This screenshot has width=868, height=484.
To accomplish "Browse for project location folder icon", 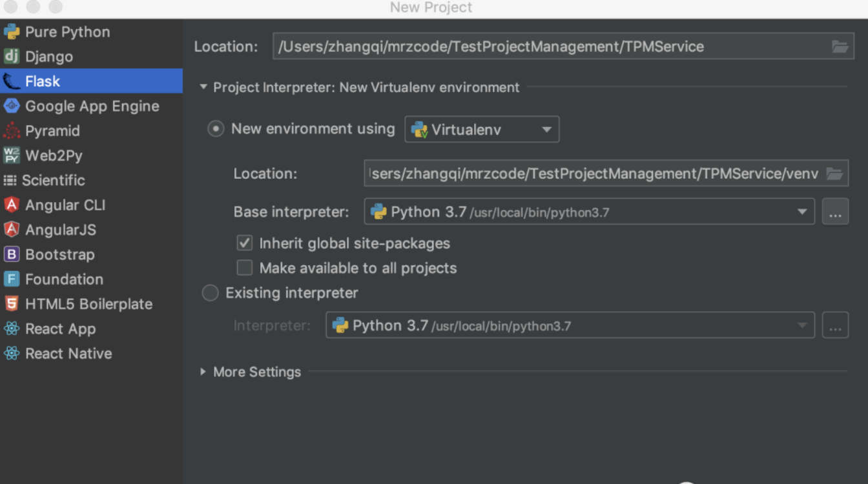I will [840, 46].
